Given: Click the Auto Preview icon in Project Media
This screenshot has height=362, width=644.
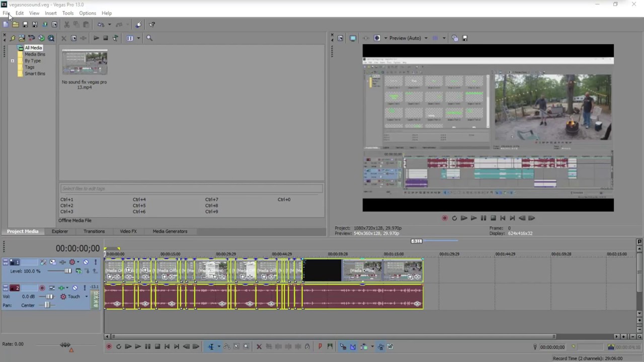Looking at the screenshot, I should [115, 38].
